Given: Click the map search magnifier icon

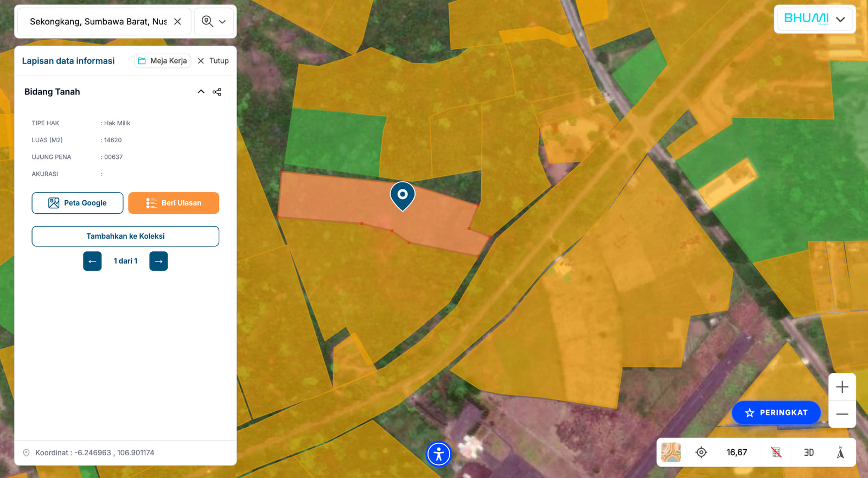Looking at the screenshot, I should [x=207, y=21].
